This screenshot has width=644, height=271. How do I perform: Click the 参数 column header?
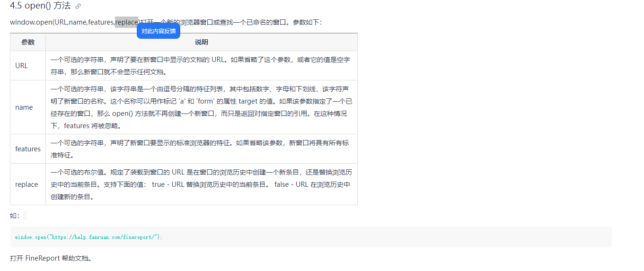point(28,42)
